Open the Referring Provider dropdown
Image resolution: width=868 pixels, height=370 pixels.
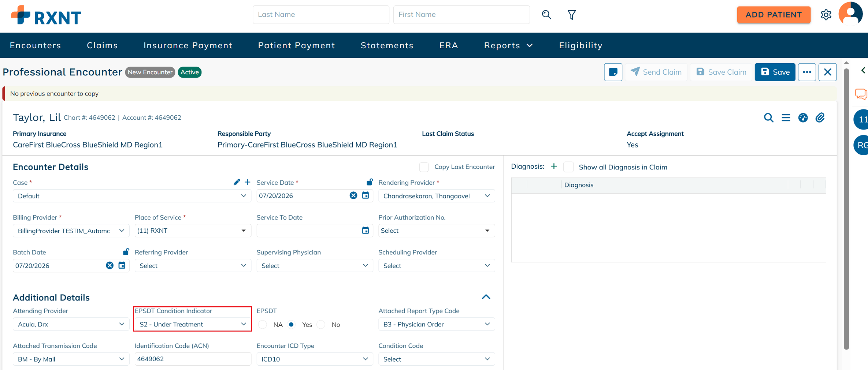click(193, 266)
